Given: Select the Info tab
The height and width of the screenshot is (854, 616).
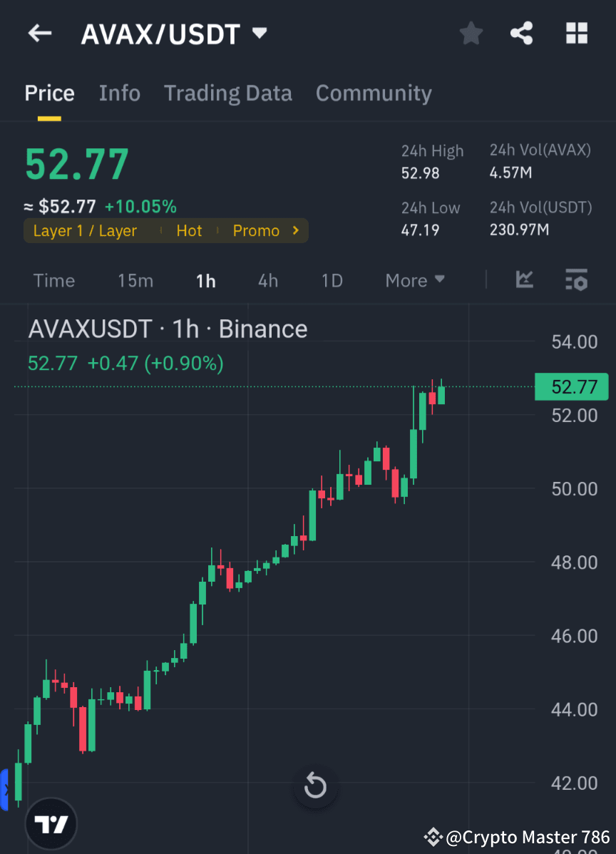Looking at the screenshot, I should click(119, 93).
